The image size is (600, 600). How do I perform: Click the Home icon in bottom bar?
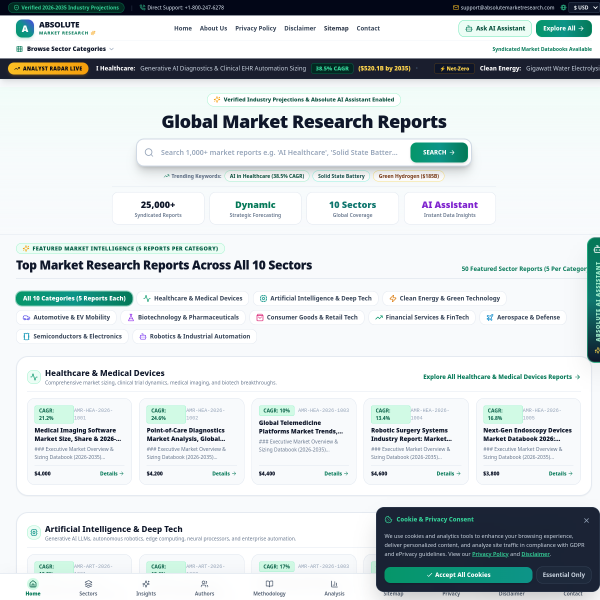coord(33,584)
